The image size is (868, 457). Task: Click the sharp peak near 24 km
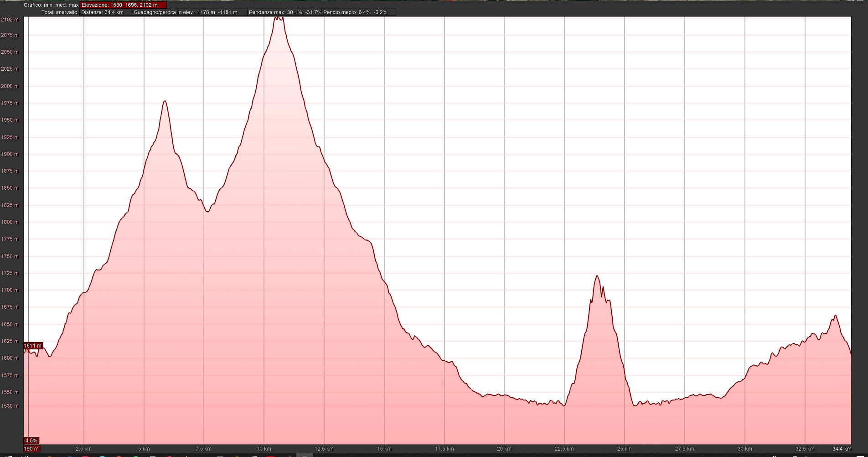click(x=597, y=276)
